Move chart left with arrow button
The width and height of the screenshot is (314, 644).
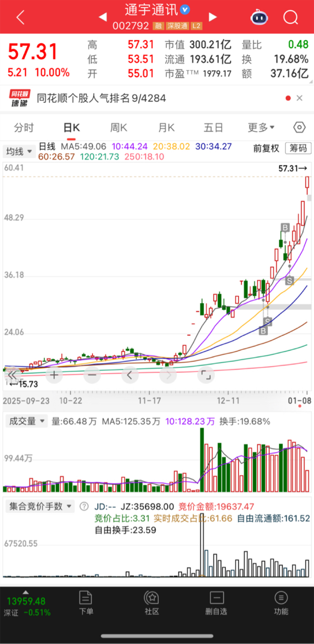pyautogui.click(x=130, y=375)
